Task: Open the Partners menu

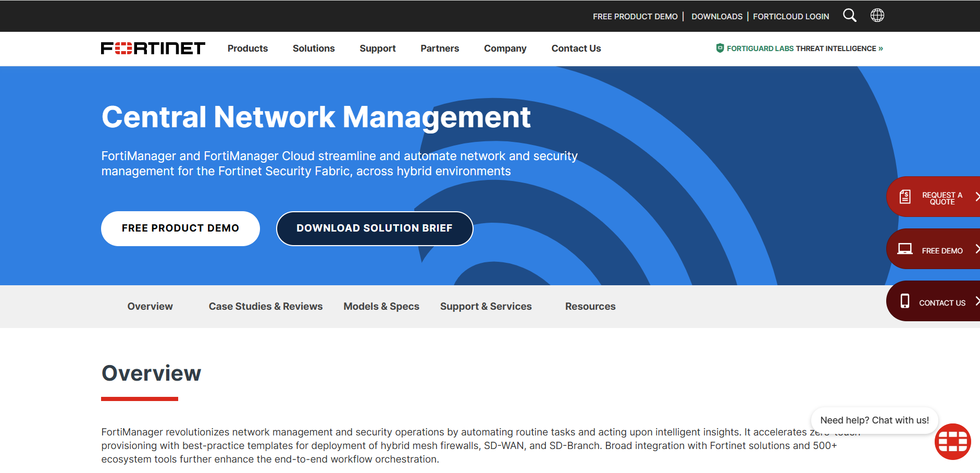Action: tap(440, 48)
